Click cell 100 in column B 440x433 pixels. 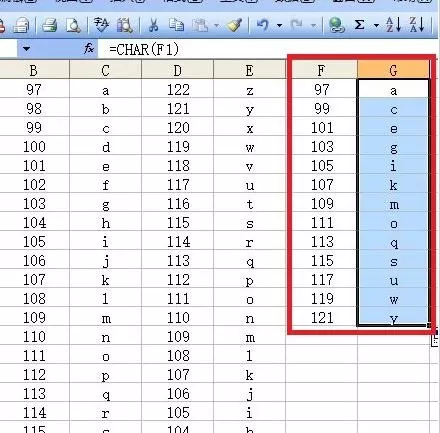pos(34,146)
